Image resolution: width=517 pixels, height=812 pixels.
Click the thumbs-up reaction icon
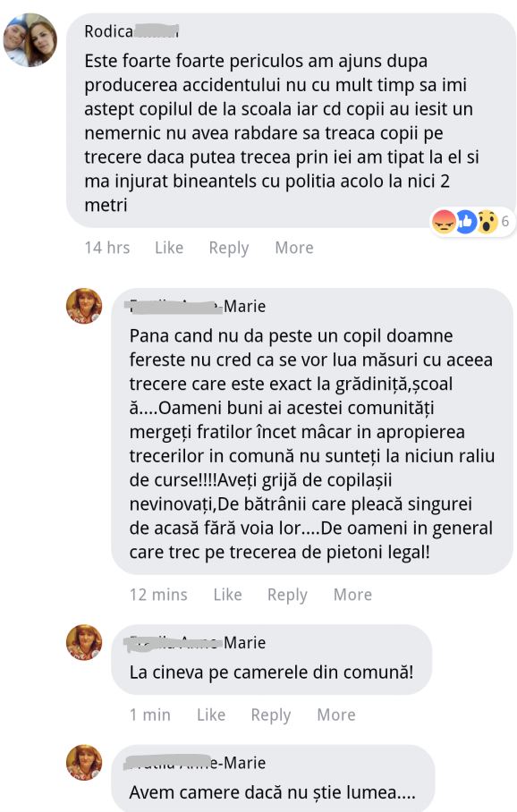[466, 222]
